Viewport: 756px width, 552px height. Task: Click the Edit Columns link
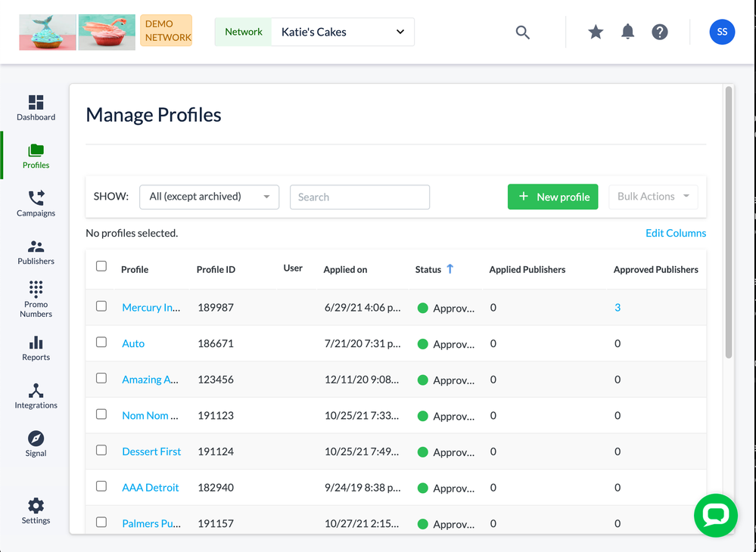675,233
